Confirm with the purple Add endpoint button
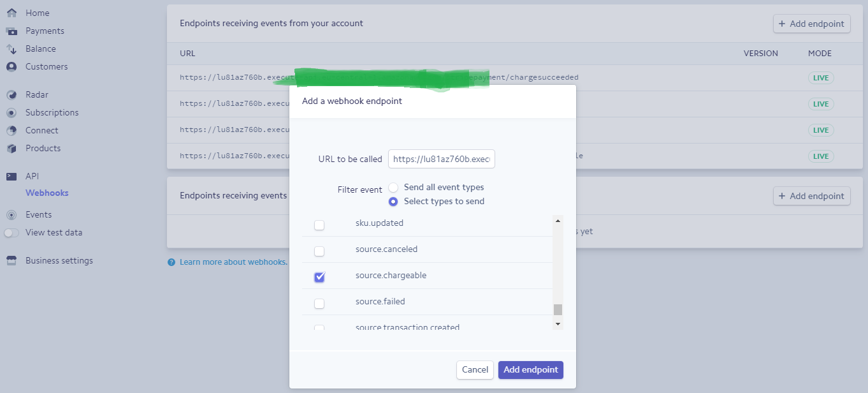The height and width of the screenshot is (393, 868). pos(530,369)
